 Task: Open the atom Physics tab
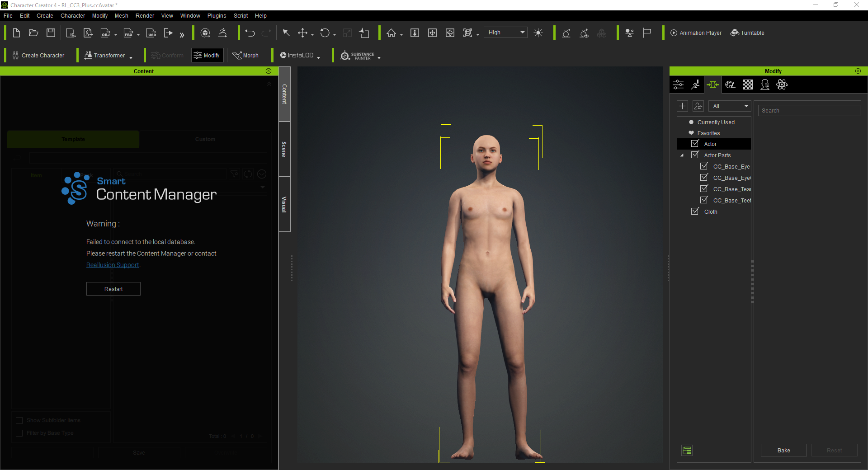(x=782, y=85)
